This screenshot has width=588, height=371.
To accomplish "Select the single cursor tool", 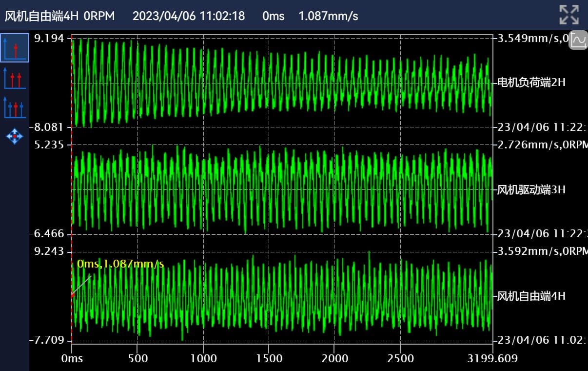I will [14, 48].
